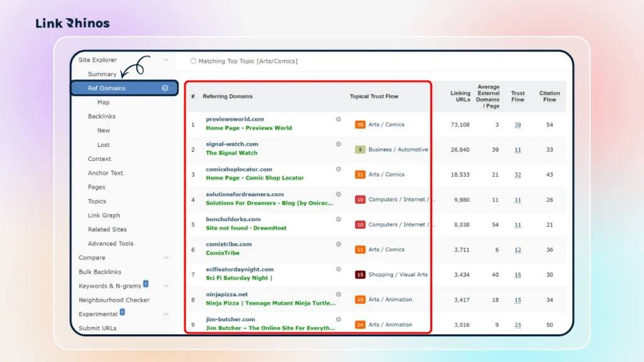
Task: Open ninjapizza.net domain link
Action: click(226, 294)
